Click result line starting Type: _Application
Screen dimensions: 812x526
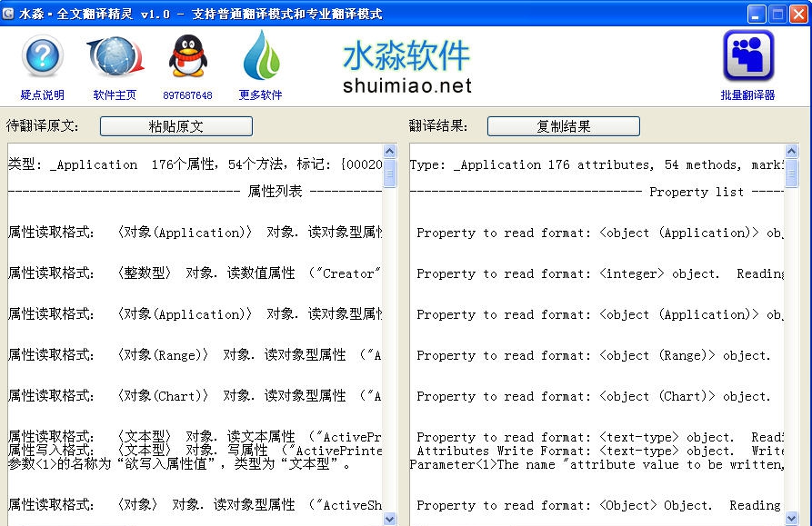click(x=596, y=164)
